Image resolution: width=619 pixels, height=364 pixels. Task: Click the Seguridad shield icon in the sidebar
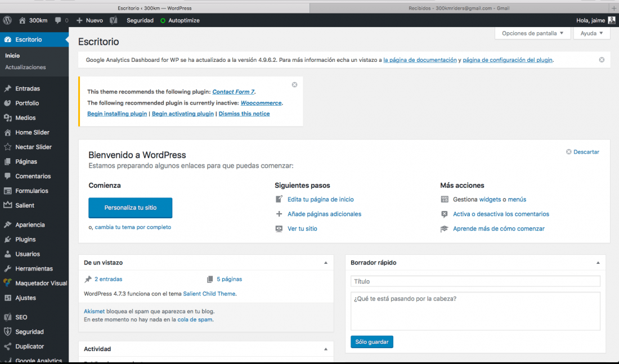(x=7, y=331)
